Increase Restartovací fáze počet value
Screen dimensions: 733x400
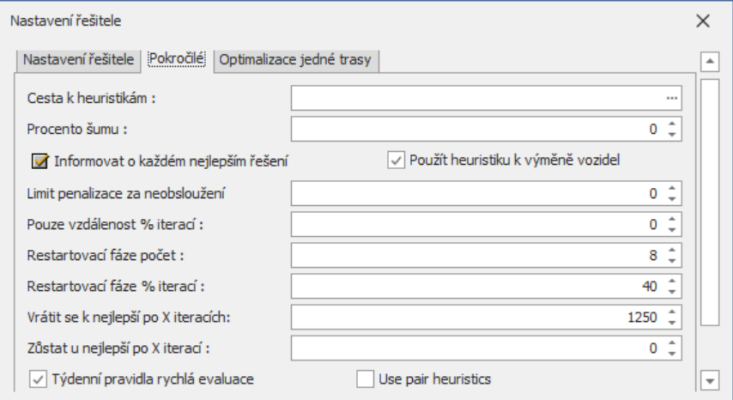[672, 250]
